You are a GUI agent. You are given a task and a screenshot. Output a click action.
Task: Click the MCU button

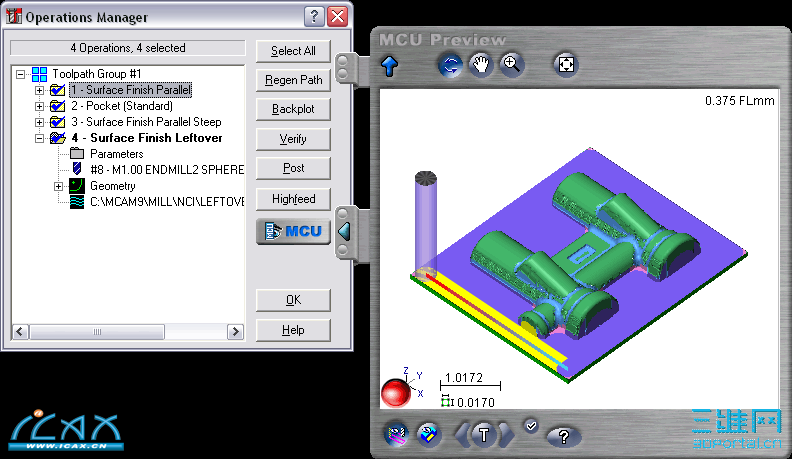click(293, 231)
